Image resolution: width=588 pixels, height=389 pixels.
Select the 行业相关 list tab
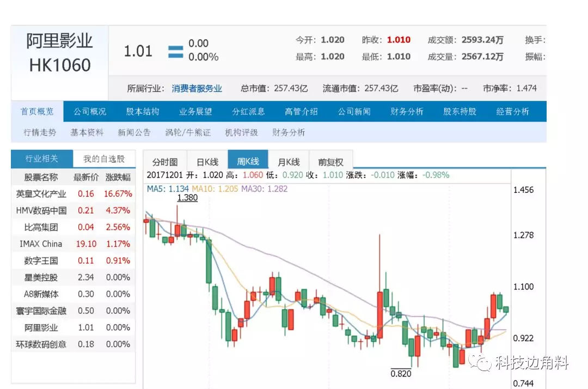41,159
